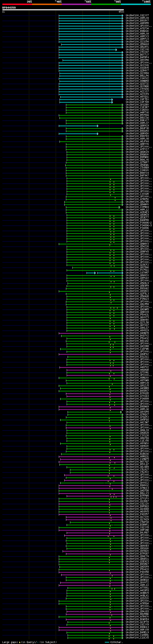Select label UniRef100_Q9FPJ3
The height and width of the screenshot is (644, 153).
pyautogui.click(x=137, y=39)
